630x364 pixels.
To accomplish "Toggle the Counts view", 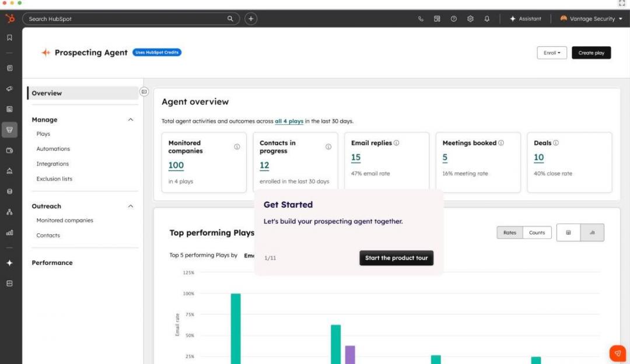I will 537,233.
